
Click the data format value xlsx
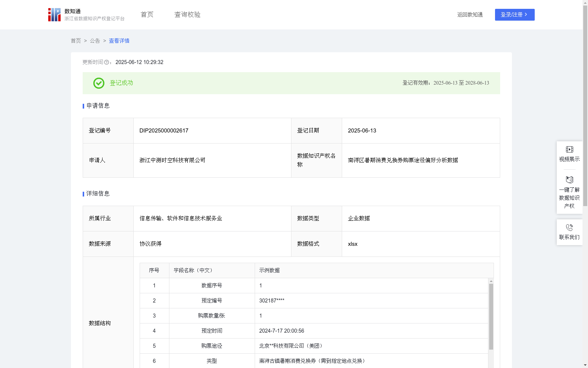[352, 244]
